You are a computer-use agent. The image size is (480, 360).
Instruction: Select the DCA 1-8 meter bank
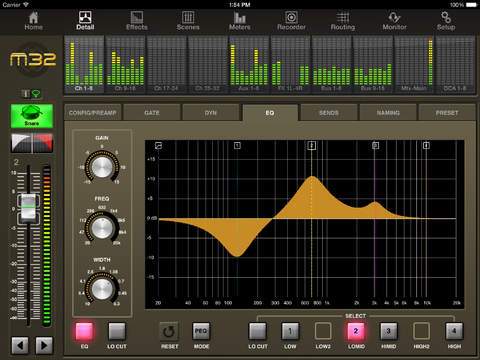455,64
